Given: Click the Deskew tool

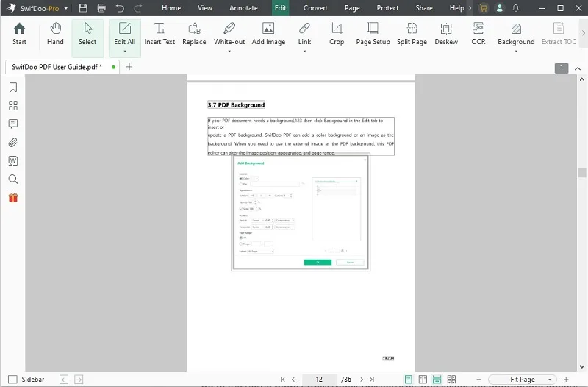Looking at the screenshot, I should [x=446, y=34].
